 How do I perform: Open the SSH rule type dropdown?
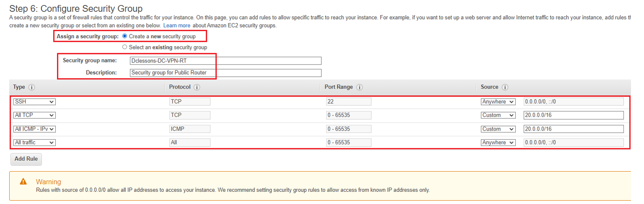34,102
